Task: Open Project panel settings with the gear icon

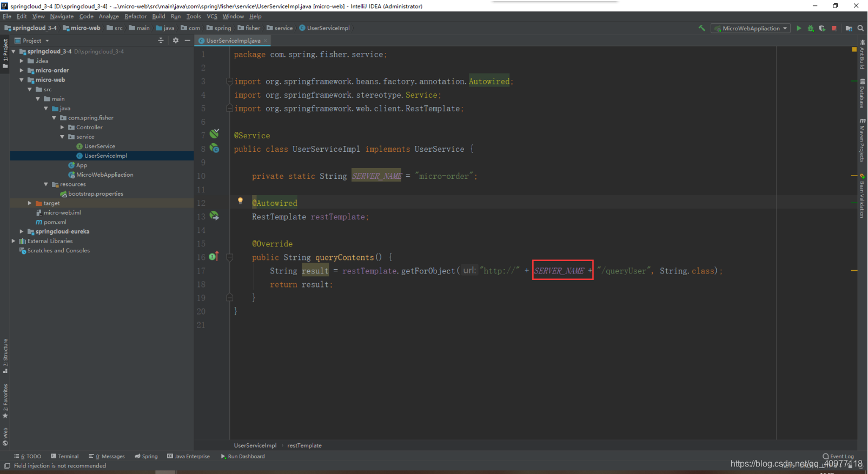Action: pyautogui.click(x=175, y=41)
